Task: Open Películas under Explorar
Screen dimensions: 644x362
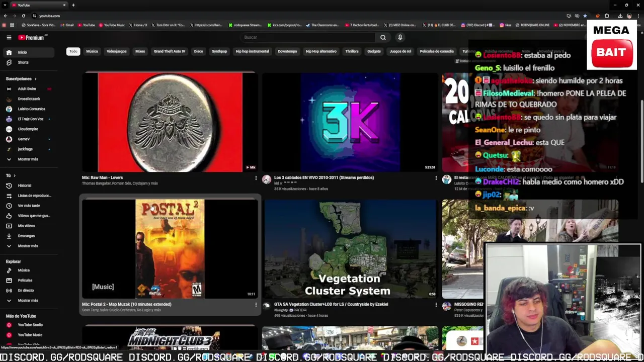Action: pos(29,281)
